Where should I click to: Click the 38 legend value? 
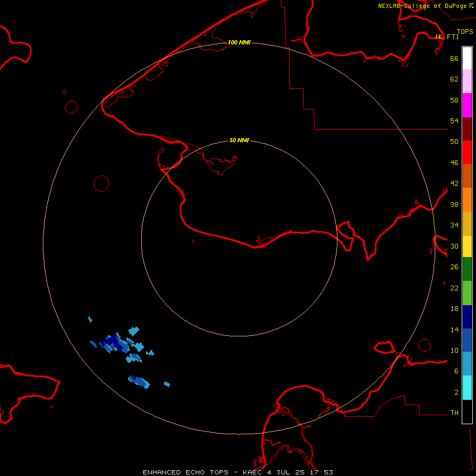pos(454,204)
